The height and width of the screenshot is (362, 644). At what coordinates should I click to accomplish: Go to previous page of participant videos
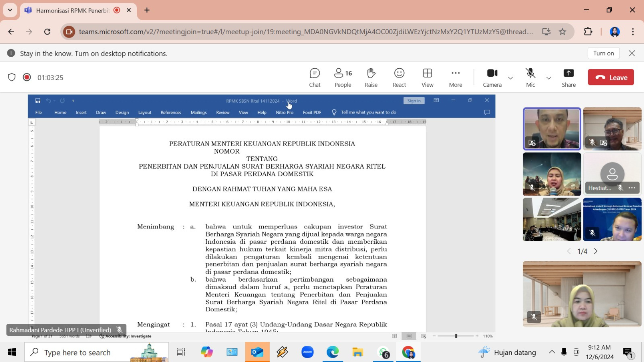point(569,251)
